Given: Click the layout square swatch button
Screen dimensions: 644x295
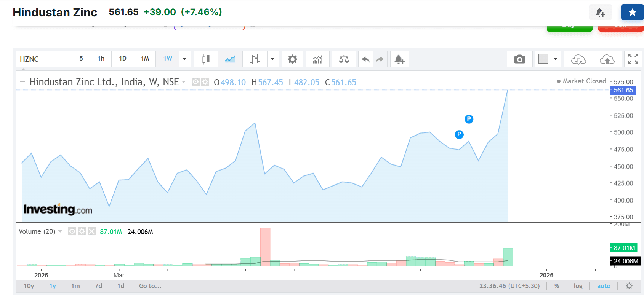Looking at the screenshot, I should coord(543,59).
